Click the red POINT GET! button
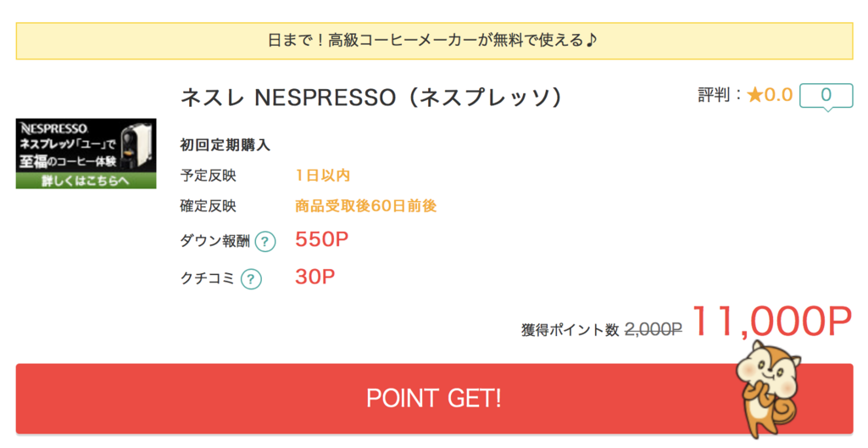868x448 pixels. click(x=434, y=398)
